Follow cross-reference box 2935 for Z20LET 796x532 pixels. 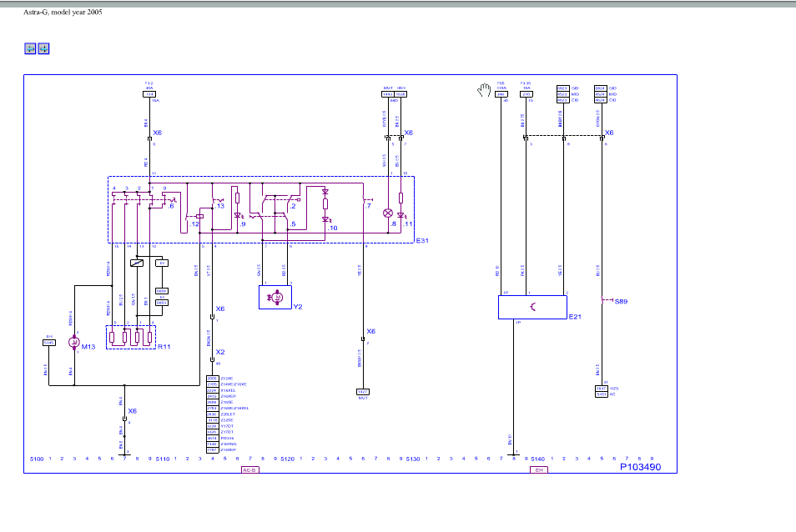(212, 414)
